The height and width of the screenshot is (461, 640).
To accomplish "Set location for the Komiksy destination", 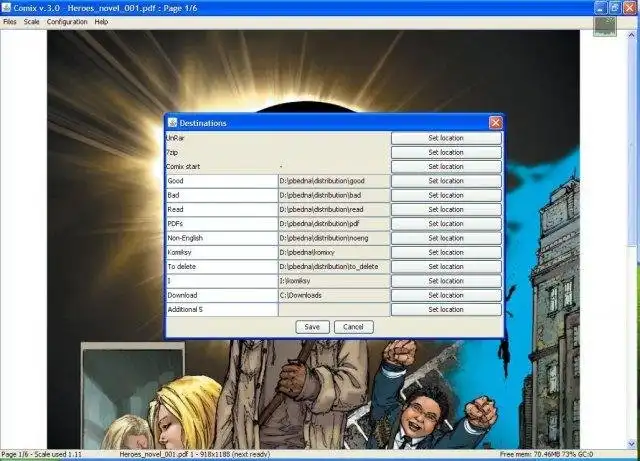I will click(x=446, y=252).
